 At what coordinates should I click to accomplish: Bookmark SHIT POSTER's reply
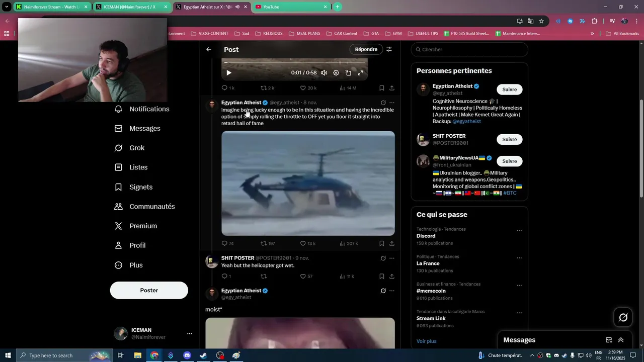pyautogui.click(x=382, y=277)
